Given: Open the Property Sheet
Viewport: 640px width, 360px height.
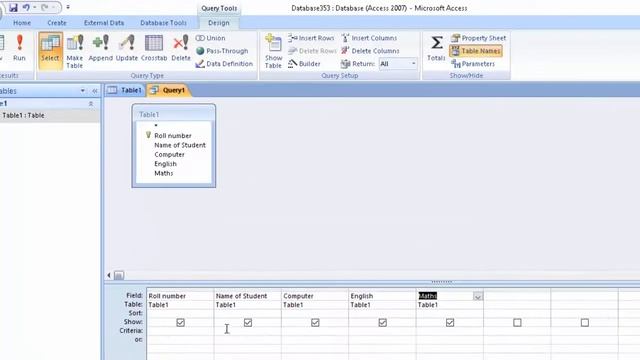Looking at the screenshot, I should pos(478,38).
